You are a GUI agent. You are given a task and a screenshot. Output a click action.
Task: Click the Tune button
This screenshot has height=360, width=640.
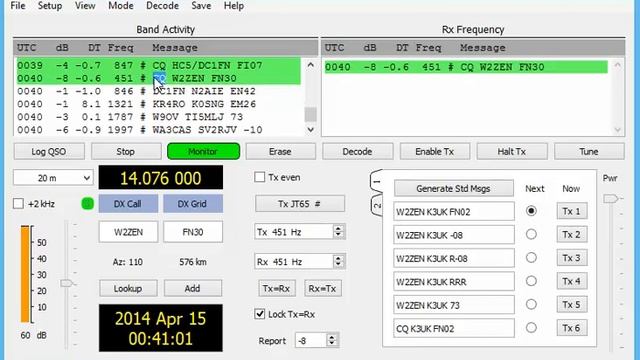pyautogui.click(x=589, y=151)
